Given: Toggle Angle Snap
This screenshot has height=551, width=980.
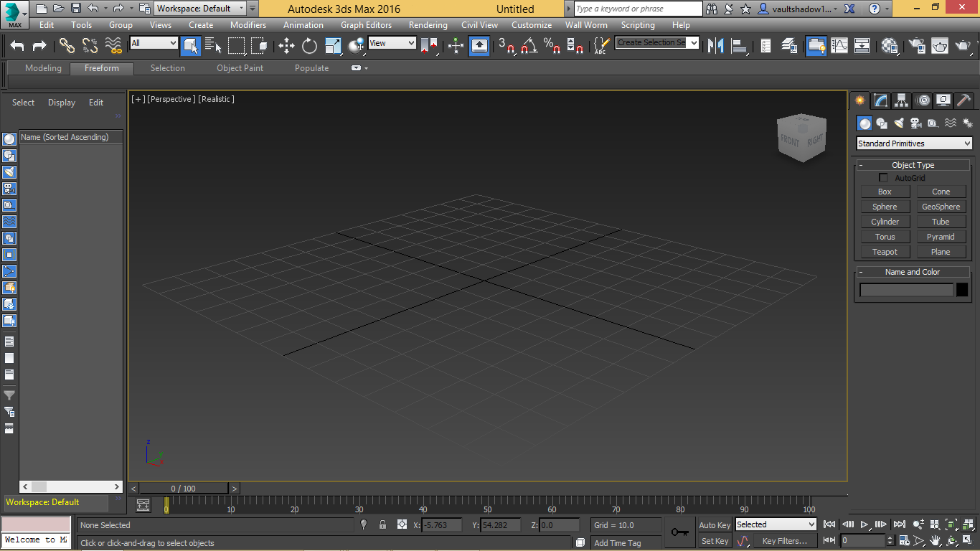Looking at the screenshot, I should click(529, 46).
